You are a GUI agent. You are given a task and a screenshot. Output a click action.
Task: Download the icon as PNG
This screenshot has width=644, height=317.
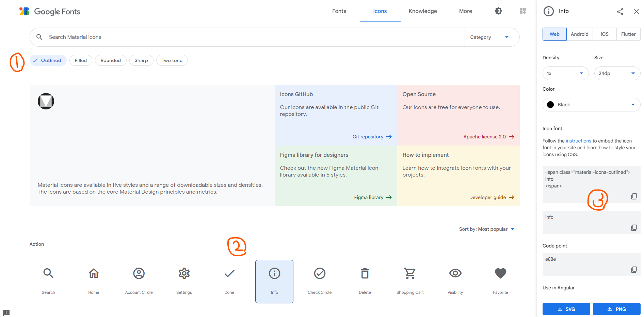point(616,309)
